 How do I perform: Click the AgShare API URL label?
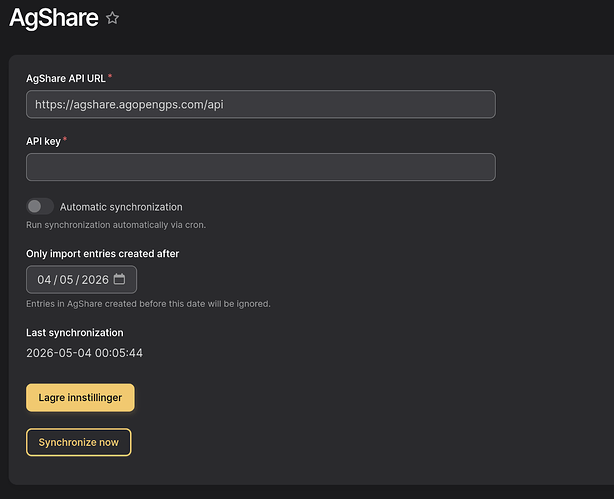pos(66,78)
